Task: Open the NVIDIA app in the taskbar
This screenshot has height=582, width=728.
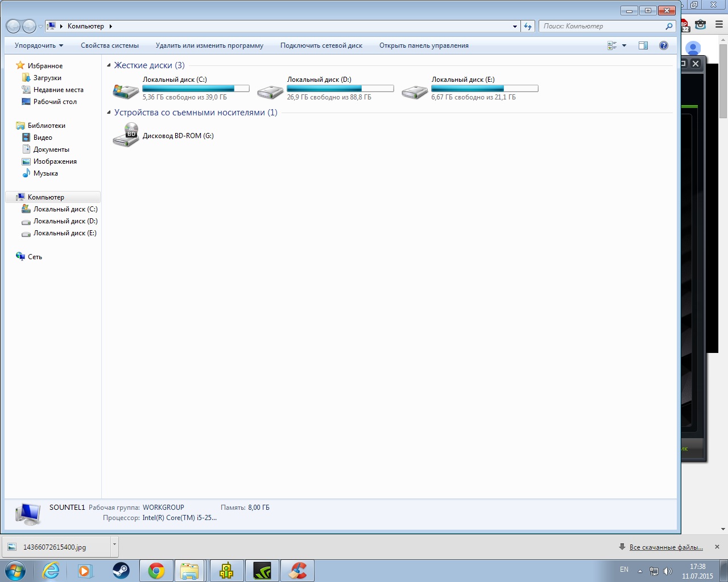Action: pos(262,571)
